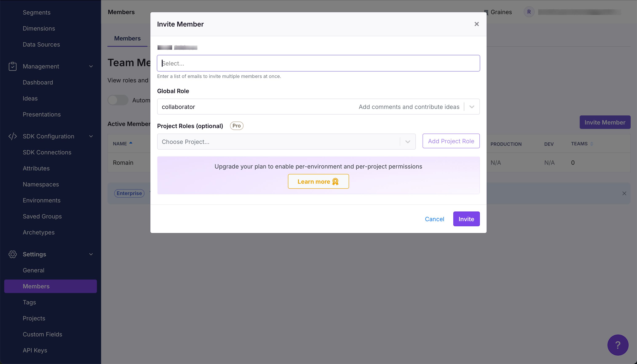Open the help question mark bubble
Screen dimensions: 637x364
[618, 345]
